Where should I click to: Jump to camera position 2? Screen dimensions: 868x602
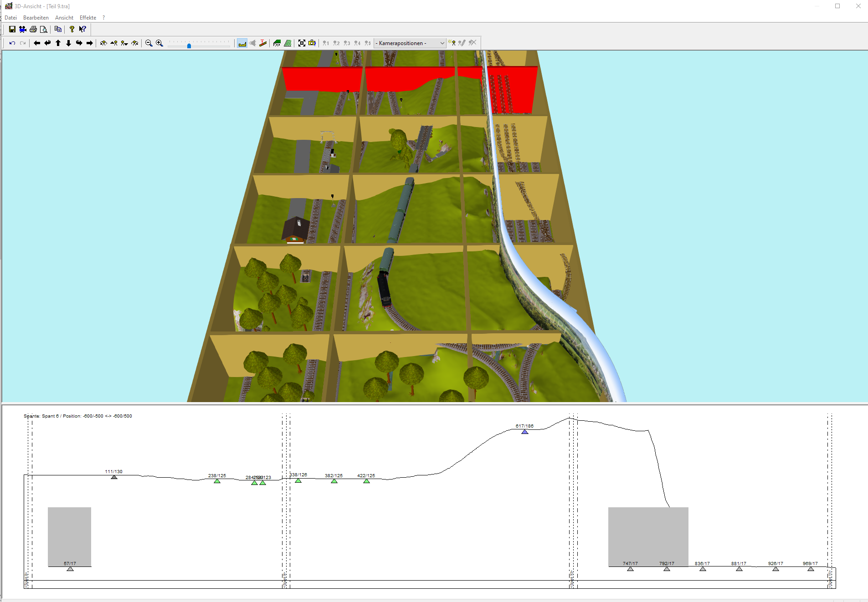point(336,43)
